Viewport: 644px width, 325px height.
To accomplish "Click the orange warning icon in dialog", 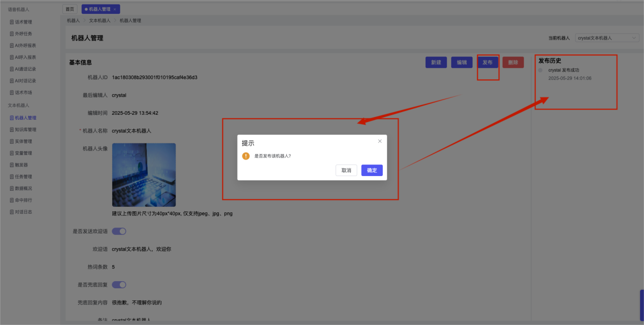I will click(x=246, y=156).
